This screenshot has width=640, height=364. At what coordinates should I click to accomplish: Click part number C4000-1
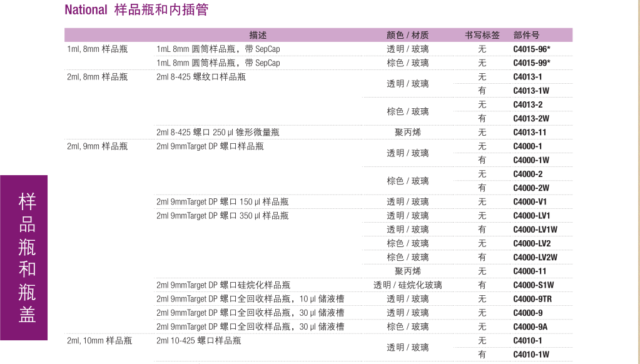click(x=528, y=146)
